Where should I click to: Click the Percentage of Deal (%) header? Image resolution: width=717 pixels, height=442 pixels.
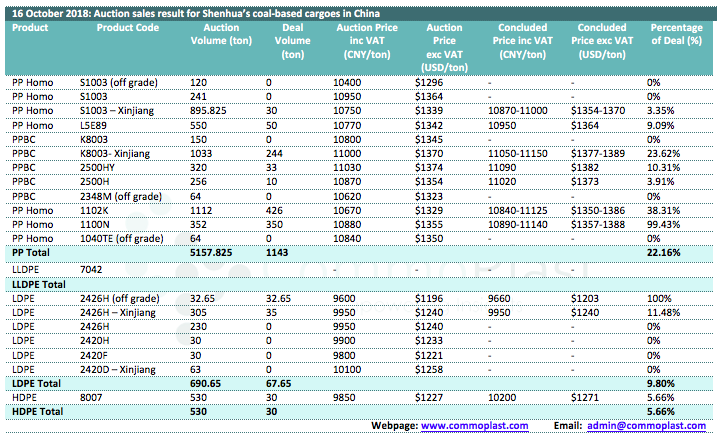(677, 34)
